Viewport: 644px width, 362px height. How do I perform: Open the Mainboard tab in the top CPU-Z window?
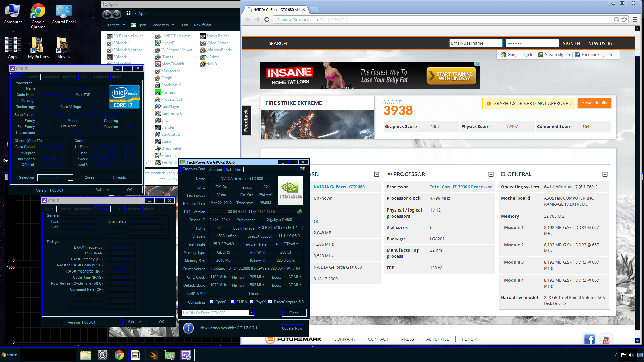pos(51,77)
